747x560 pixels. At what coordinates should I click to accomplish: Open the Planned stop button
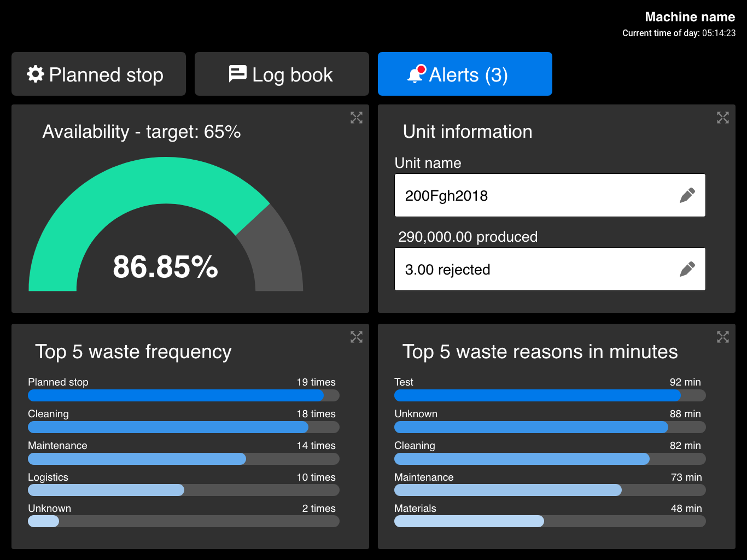tap(98, 74)
